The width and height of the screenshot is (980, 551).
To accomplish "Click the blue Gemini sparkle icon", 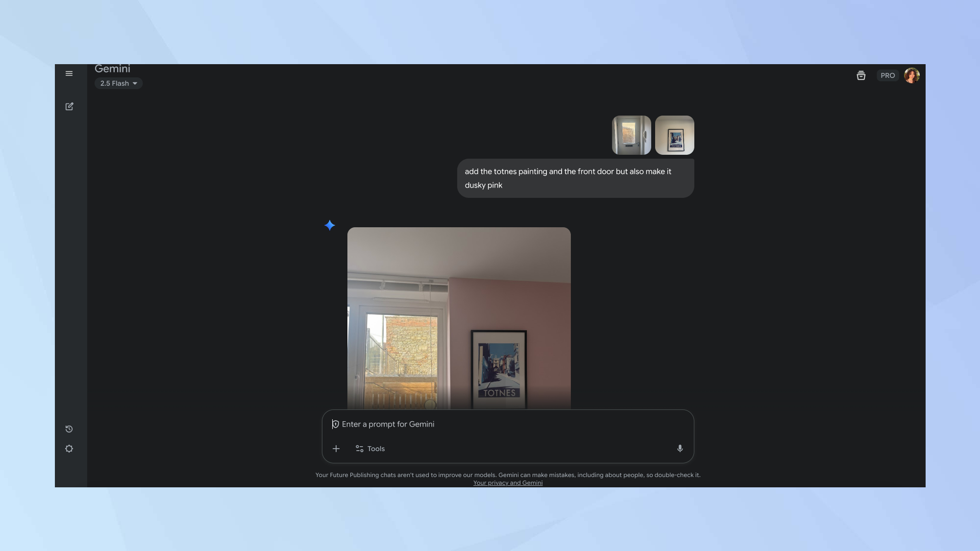I will pyautogui.click(x=330, y=225).
